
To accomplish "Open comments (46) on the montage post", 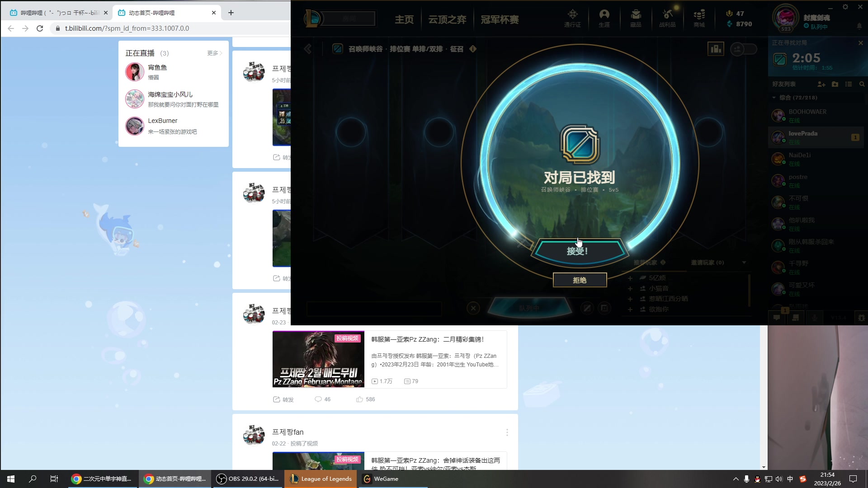I will pyautogui.click(x=323, y=399).
